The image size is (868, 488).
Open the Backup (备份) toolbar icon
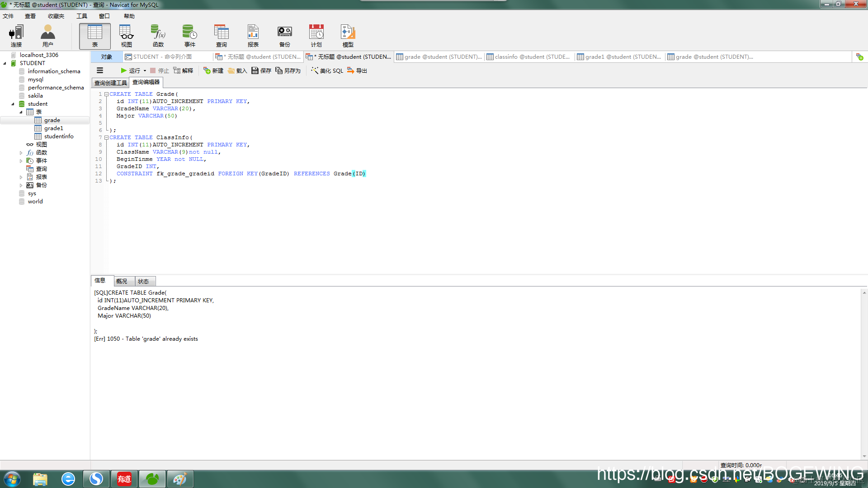point(284,36)
